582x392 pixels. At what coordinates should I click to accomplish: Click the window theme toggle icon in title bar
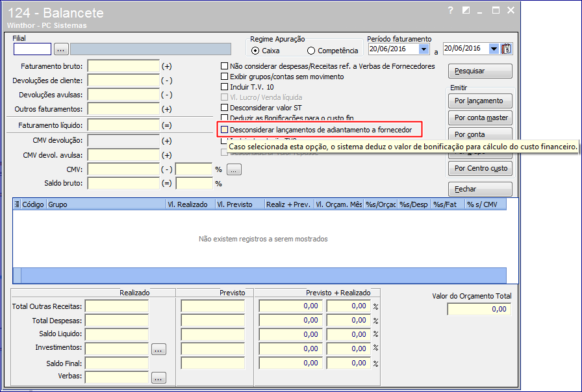(466, 10)
